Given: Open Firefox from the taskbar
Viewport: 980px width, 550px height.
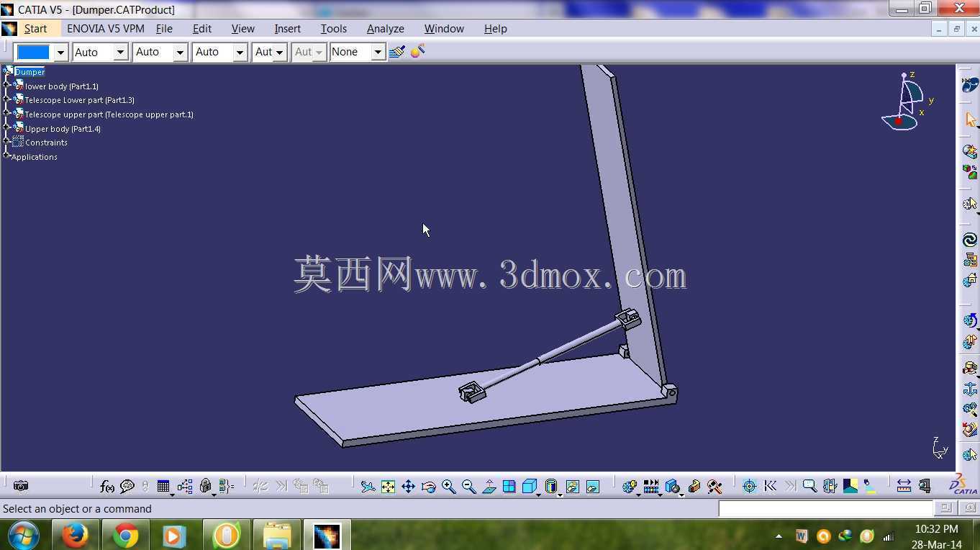Looking at the screenshot, I should pos(75,536).
